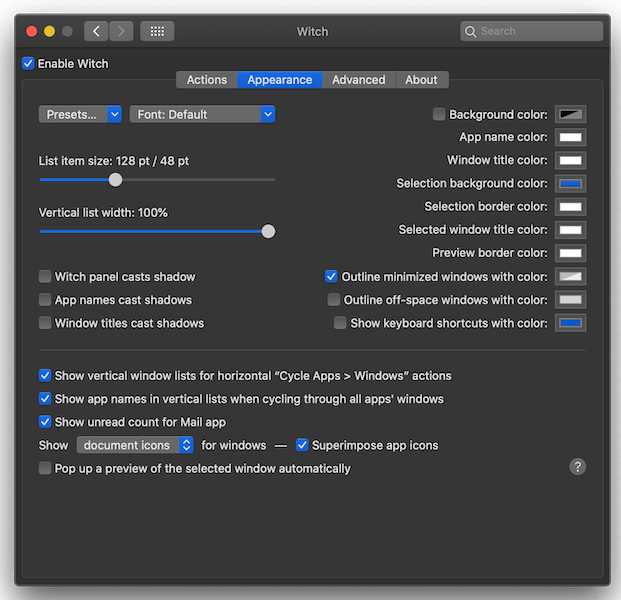
Task: Open the help question mark button
Action: [577, 467]
